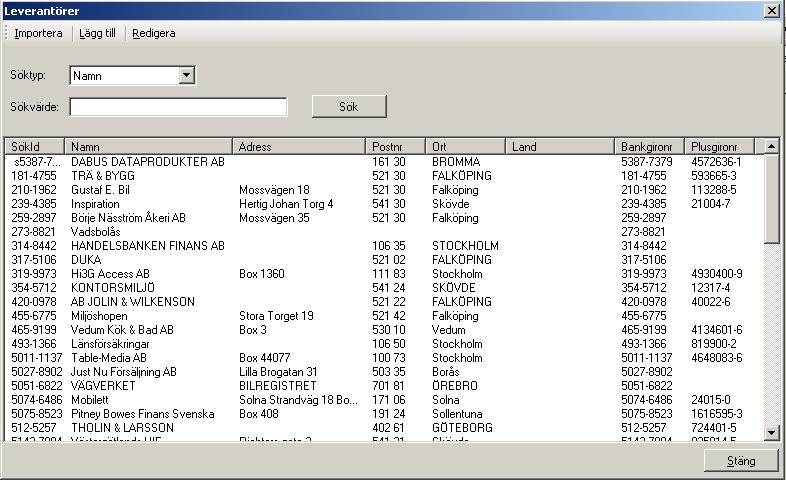786x480 pixels.
Task: Select Vedum Kök & Bad AB row
Action: click(x=383, y=330)
